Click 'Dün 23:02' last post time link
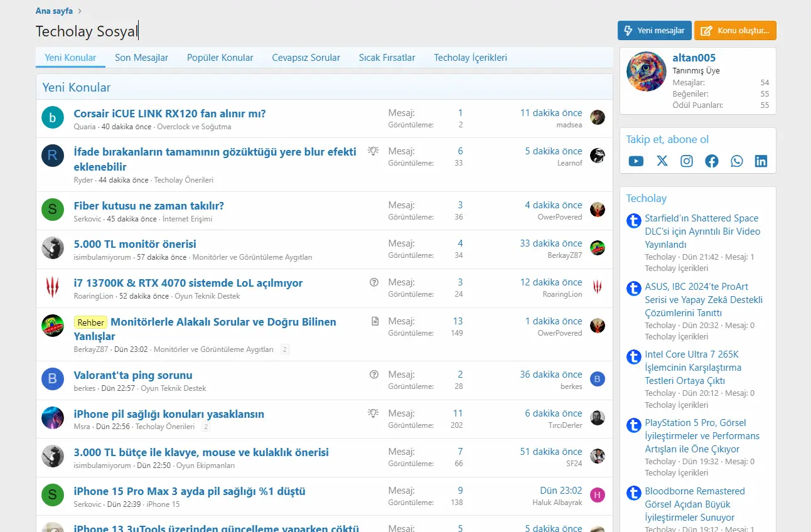 click(x=561, y=491)
